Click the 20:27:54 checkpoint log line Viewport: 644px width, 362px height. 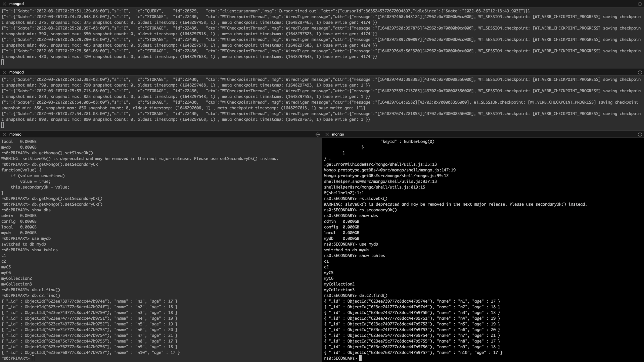click(x=321, y=116)
